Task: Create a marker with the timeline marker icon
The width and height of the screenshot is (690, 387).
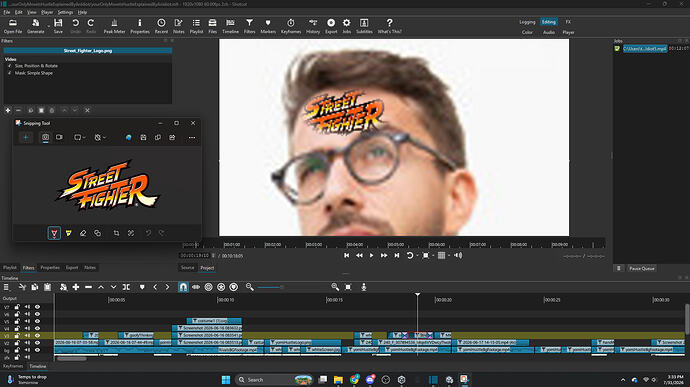Action: pyautogui.click(x=142, y=287)
